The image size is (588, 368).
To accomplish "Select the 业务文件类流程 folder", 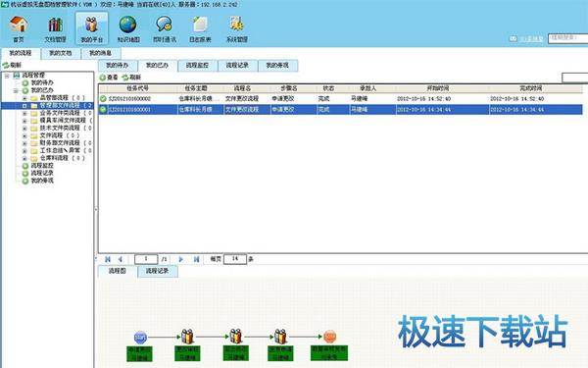I will tap(66, 113).
